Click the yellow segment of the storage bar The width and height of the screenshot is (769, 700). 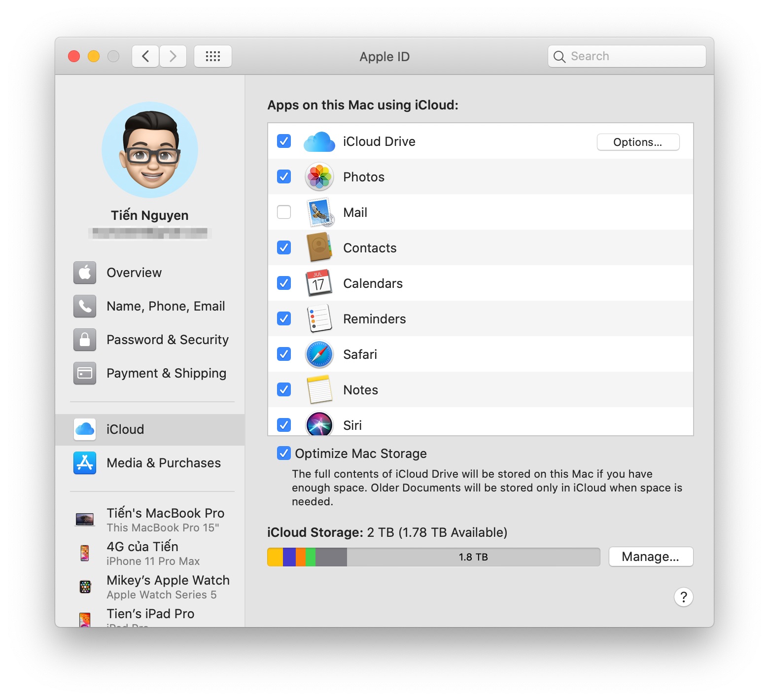click(275, 557)
